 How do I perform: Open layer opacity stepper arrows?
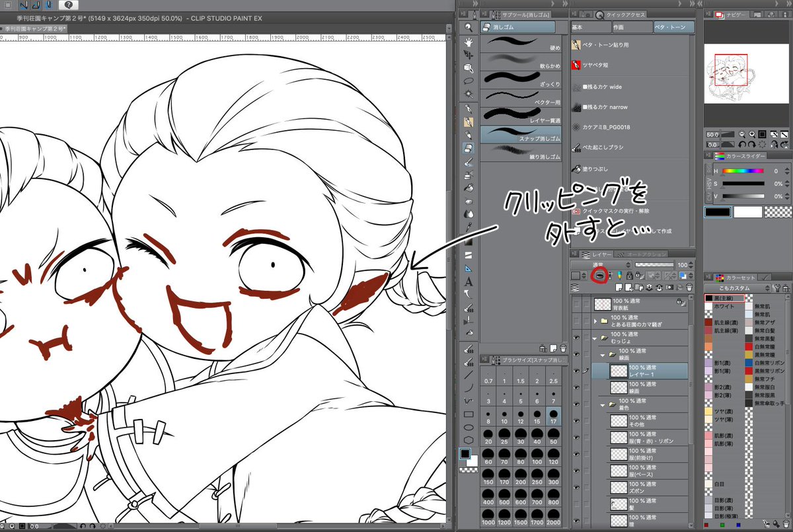click(691, 264)
